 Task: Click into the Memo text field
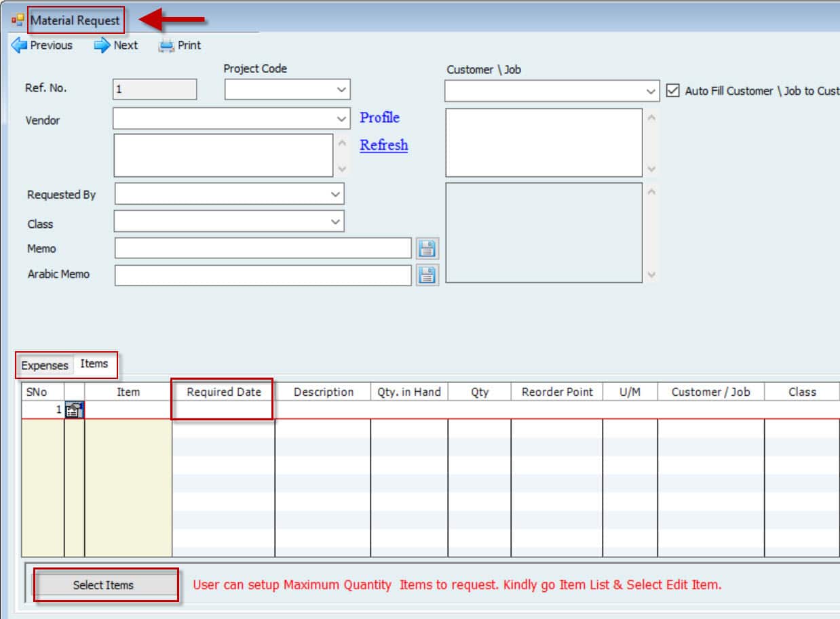pos(263,249)
